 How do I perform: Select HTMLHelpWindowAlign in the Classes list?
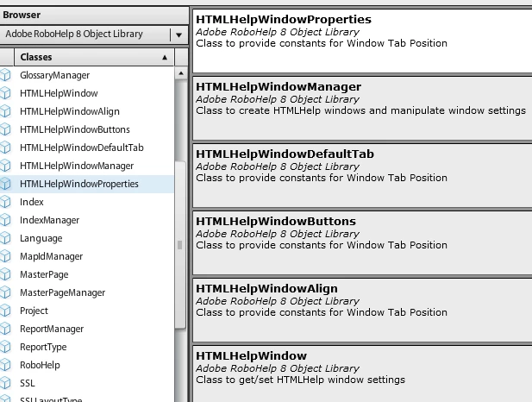[x=87, y=111]
